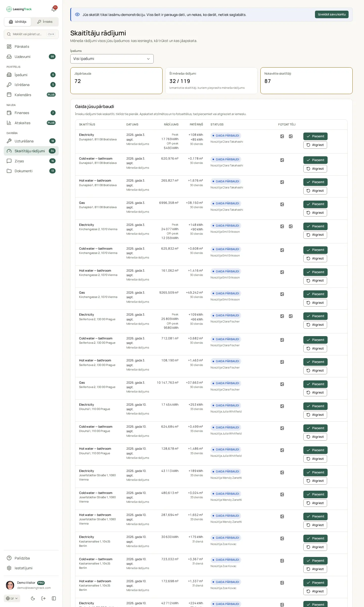
Task: Filter by Nokavētie skaitītāji card
Action: click(306, 81)
